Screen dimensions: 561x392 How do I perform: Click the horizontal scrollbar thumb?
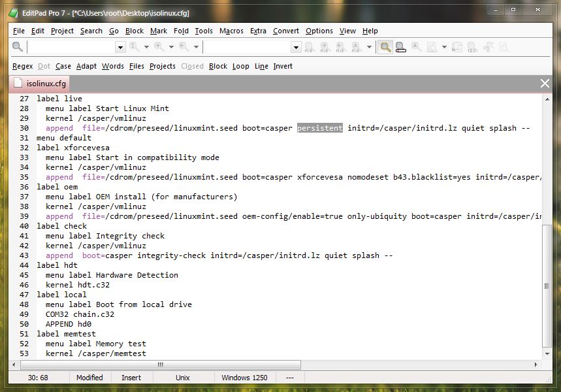(161, 365)
